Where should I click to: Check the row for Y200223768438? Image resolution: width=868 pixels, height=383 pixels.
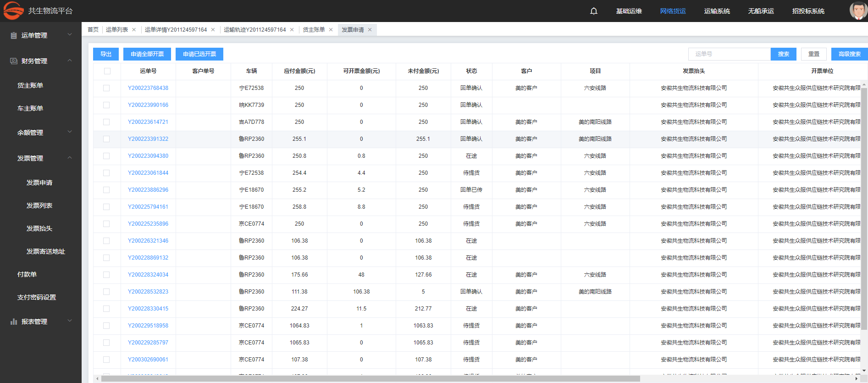tap(106, 88)
